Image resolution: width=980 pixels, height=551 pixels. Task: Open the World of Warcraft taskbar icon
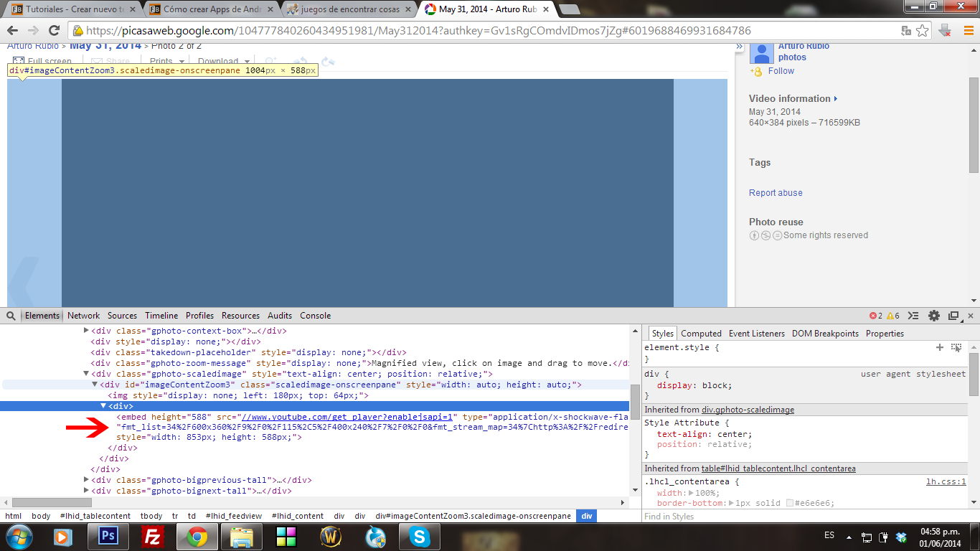click(x=331, y=536)
